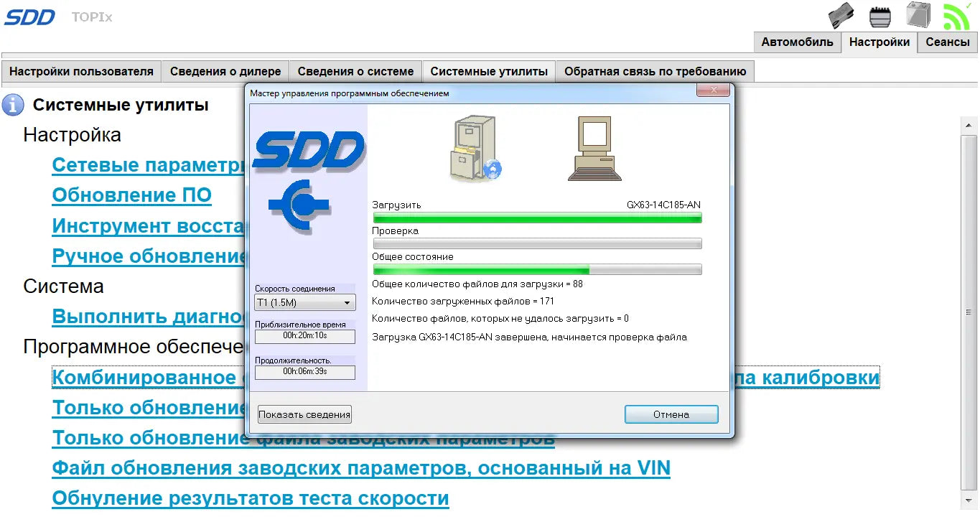
Task: Click the vehicle battery status icon
Action: tap(917, 15)
